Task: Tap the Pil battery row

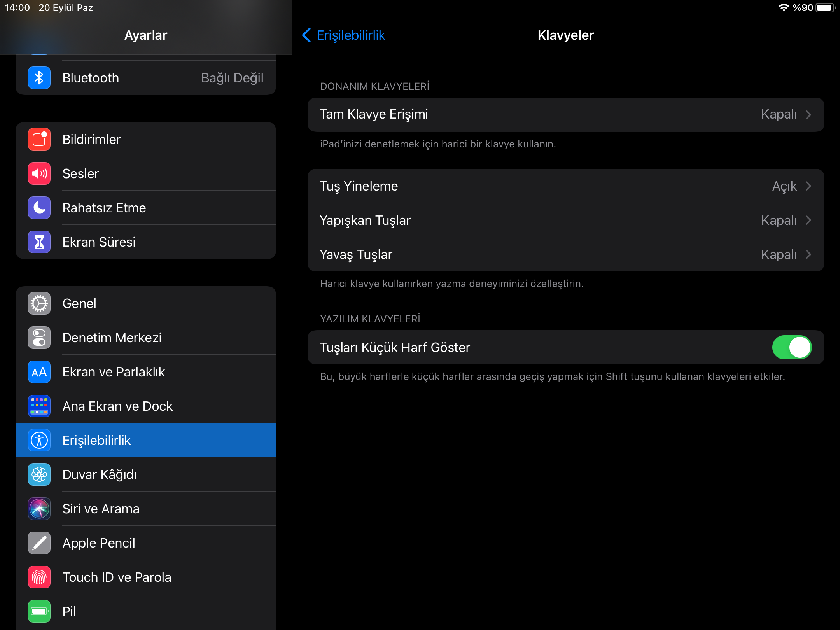Action: pos(146,611)
